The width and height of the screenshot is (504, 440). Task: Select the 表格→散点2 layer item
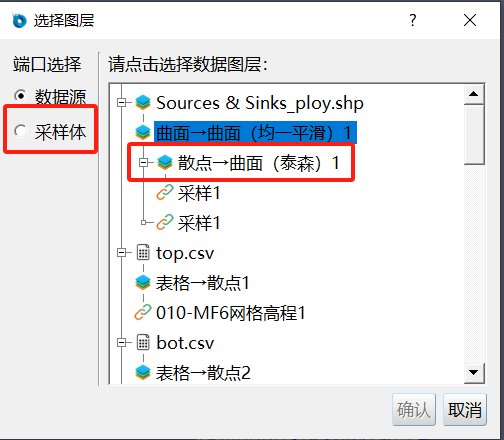(x=203, y=373)
